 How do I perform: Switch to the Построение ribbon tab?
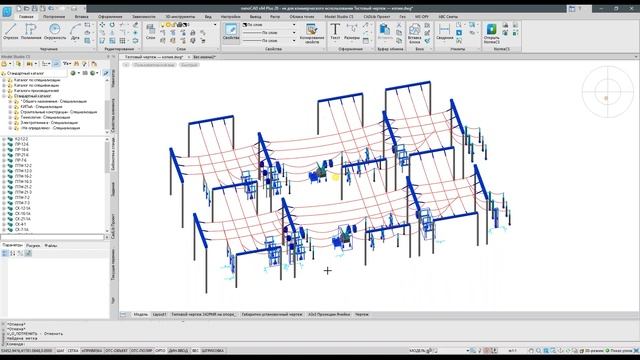pos(54,17)
